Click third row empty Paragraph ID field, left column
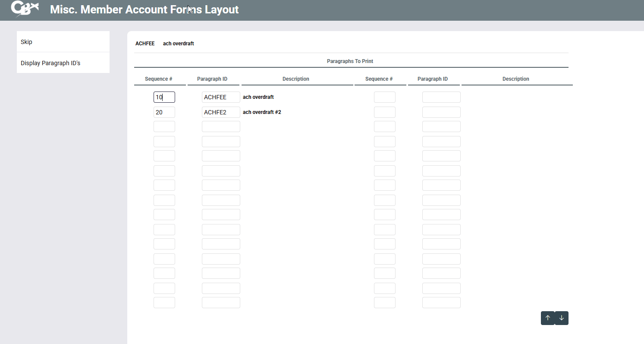Screen dimensions: 644x344 pyautogui.click(x=221, y=126)
